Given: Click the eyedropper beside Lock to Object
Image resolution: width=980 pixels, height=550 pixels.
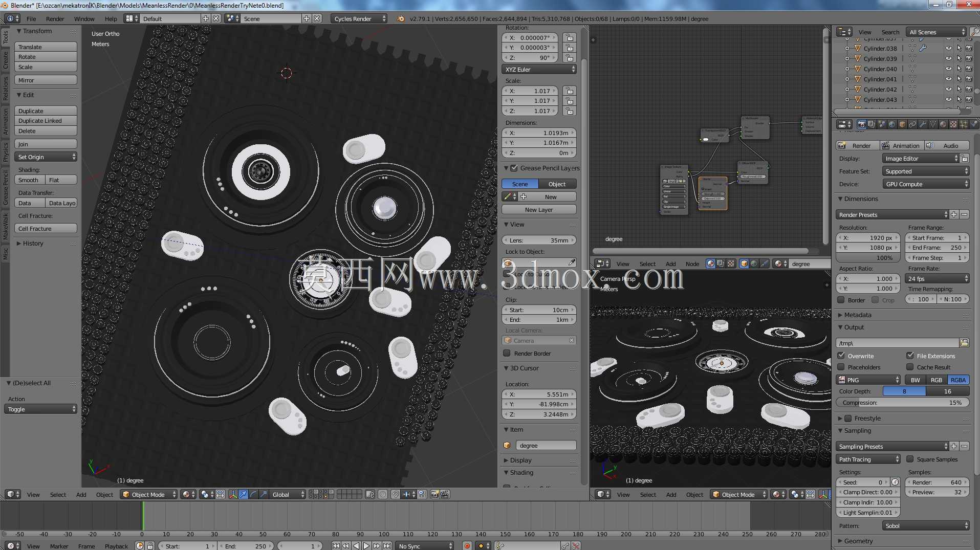Looking at the screenshot, I should pyautogui.click(x=572, y=263).
